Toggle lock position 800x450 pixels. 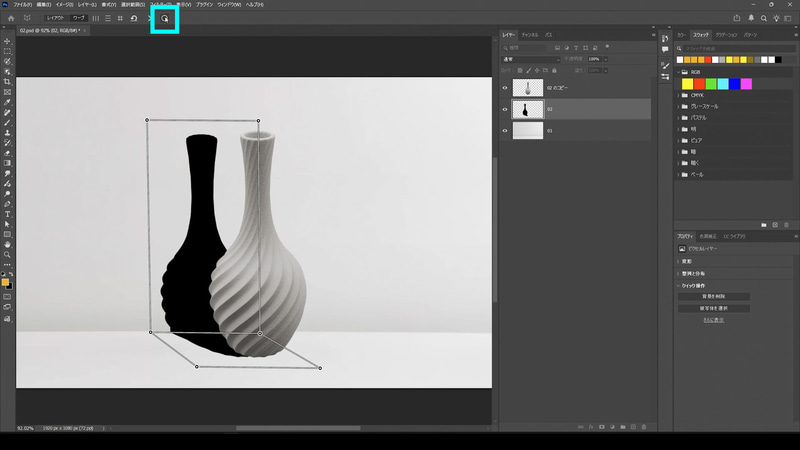click(537, 70)
